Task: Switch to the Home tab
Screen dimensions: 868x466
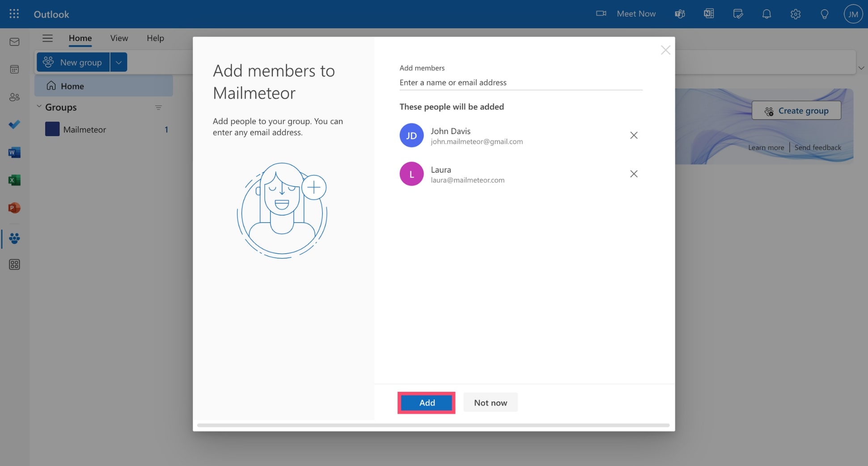Action: click(80, 38)
